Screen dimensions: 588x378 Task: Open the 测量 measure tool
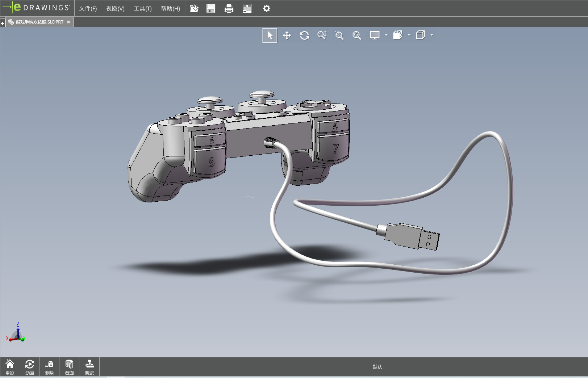coord(50,367)
